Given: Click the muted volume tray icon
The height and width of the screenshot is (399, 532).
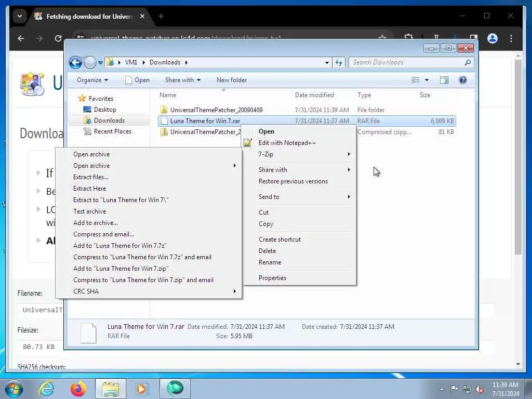Looking at the screenshot, I should tap(480, 389).
